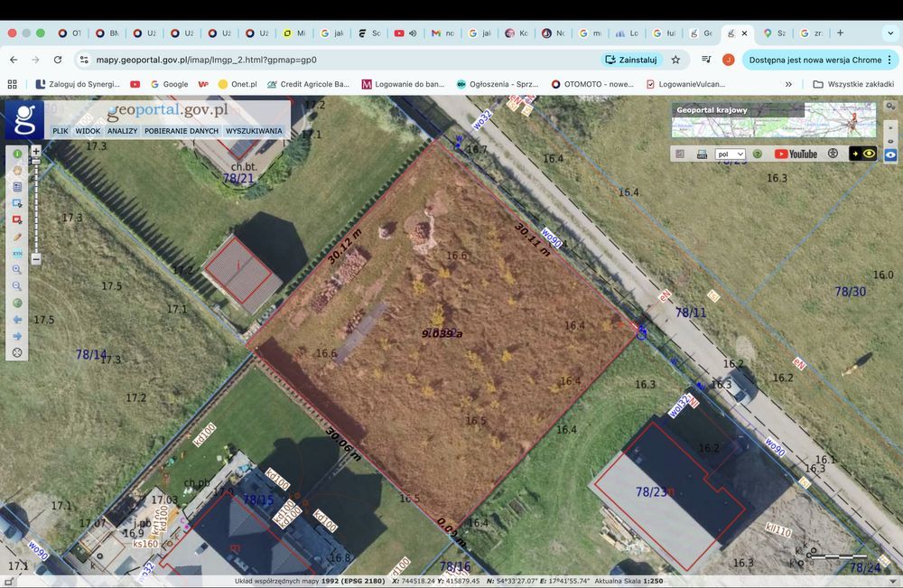Click the green info identify tool
This screenshot has width=903, height=588.
point(17,154)
